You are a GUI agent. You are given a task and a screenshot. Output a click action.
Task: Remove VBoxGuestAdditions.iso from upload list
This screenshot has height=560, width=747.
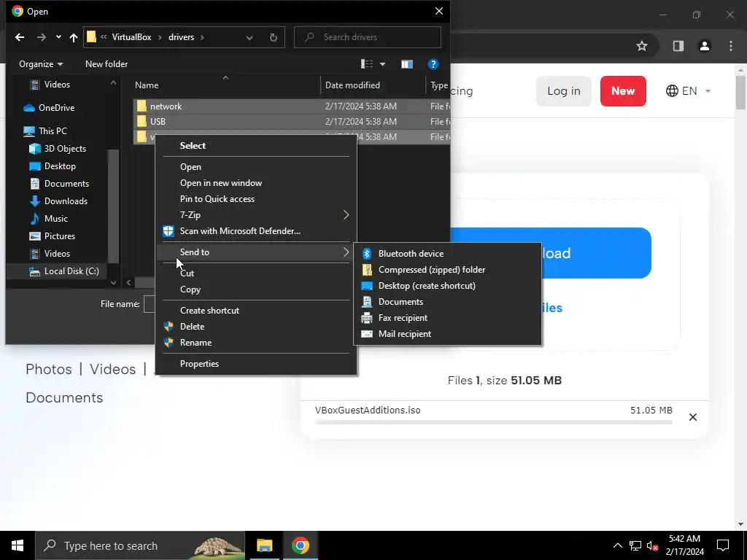(693, 417)
